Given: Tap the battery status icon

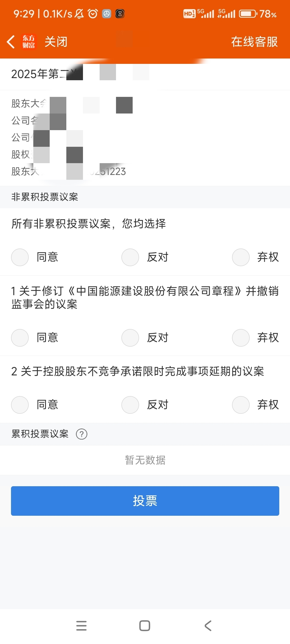Looking at the screenshot, I should [248, 13].
